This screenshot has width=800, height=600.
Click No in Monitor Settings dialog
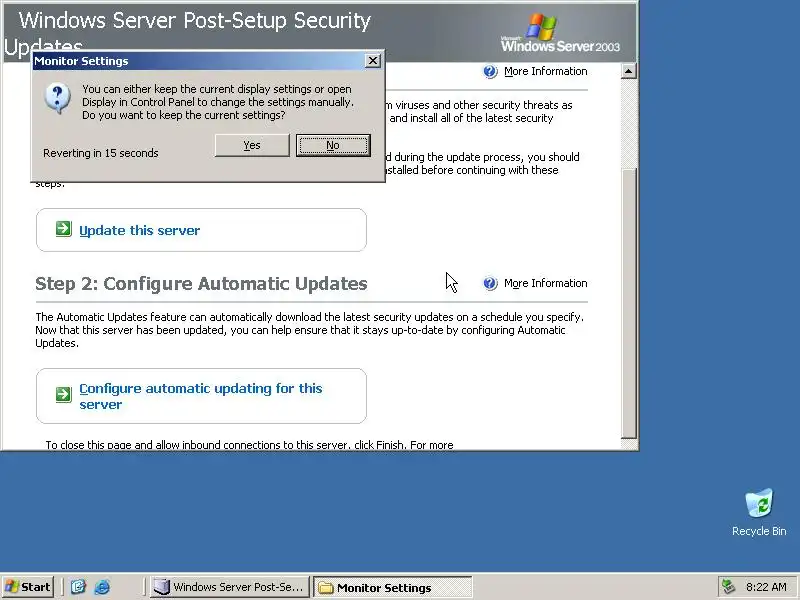coord(333,145)
